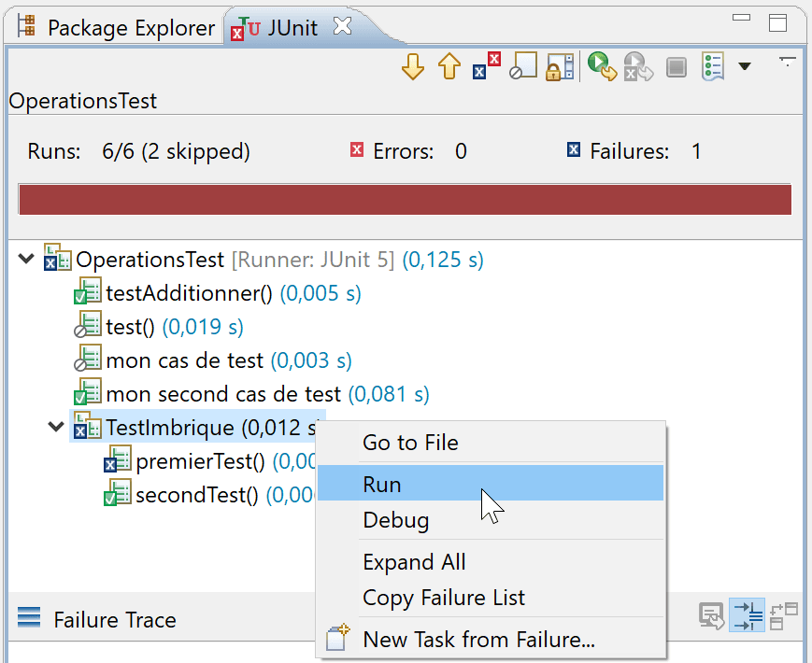Viewport: 812px width, 663px height.
Task: Jump to the Next Failure arrow
Action: (413, 66)
